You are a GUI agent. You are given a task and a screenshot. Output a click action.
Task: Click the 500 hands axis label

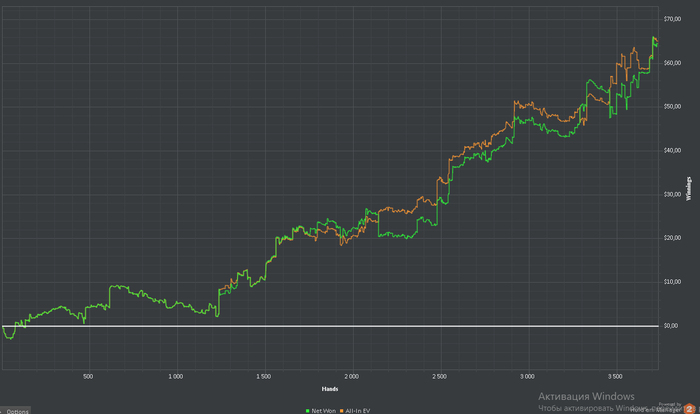tap(88, 376)
